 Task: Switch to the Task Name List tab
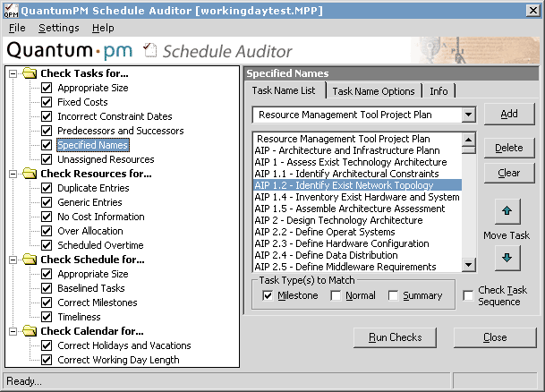(284, 90)
